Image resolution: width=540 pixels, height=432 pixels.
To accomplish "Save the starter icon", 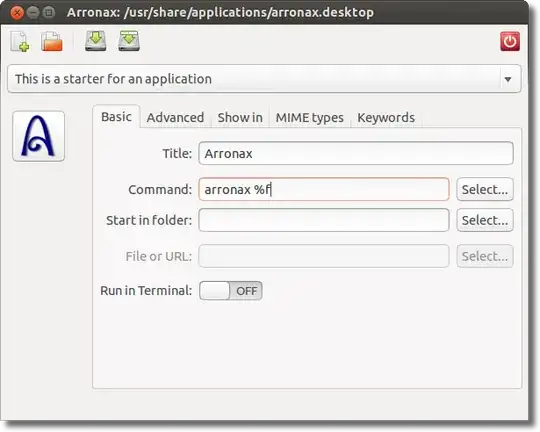I will [x=95, y=41].
